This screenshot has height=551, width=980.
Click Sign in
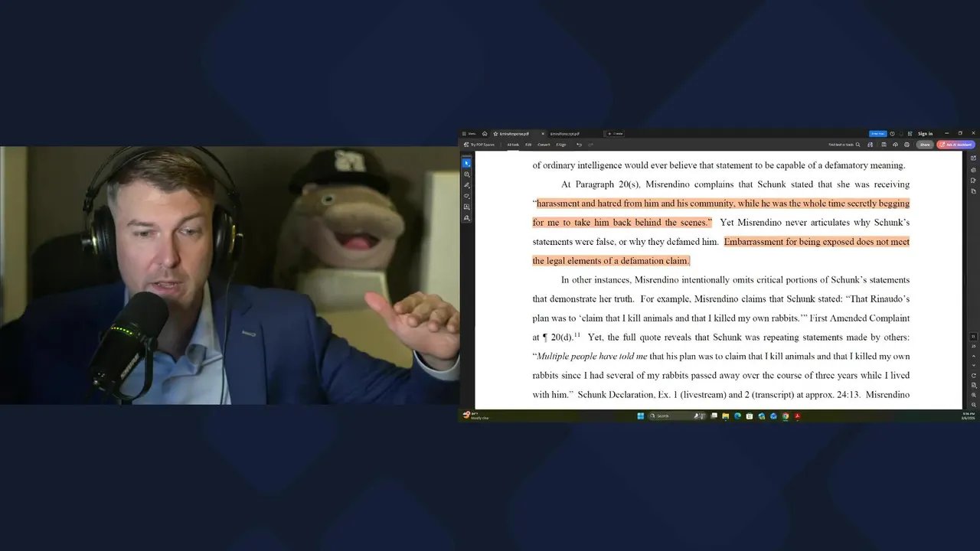(x=925, y=134)
